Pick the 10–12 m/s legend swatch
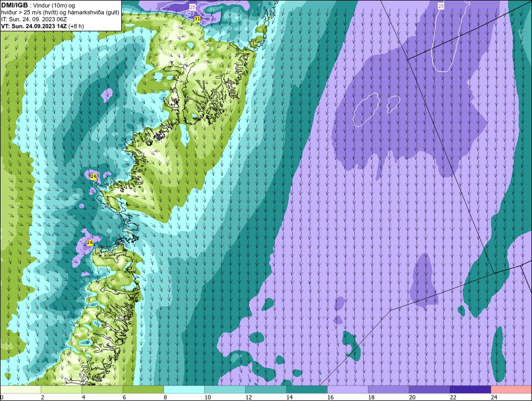The image size is (532, 401). [225, 389]
